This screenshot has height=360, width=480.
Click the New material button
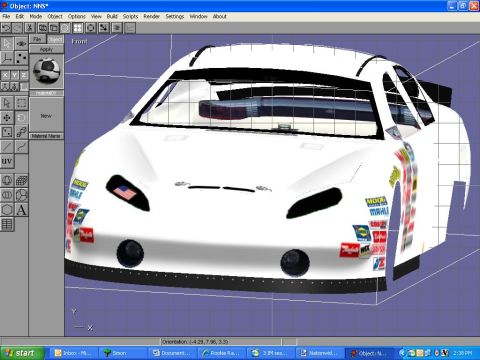(x=46, y=116)
